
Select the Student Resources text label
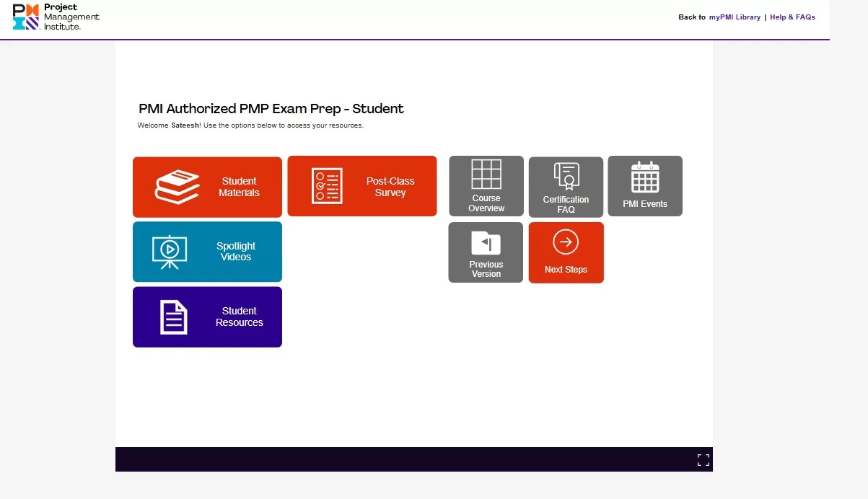pyautogui.click(x=239, y=317)
